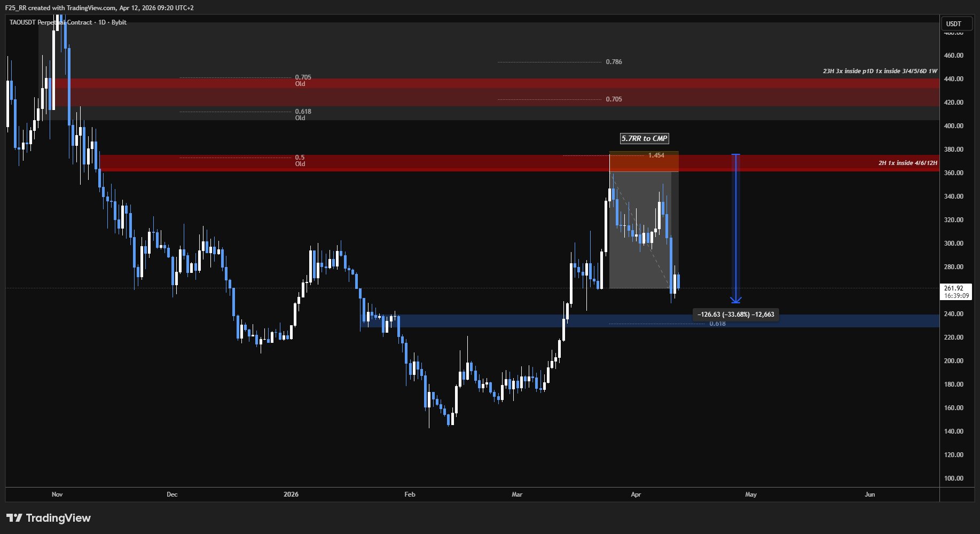
Task: Click the '0.618 Old' fib level label
Action: tap(303, 115)
